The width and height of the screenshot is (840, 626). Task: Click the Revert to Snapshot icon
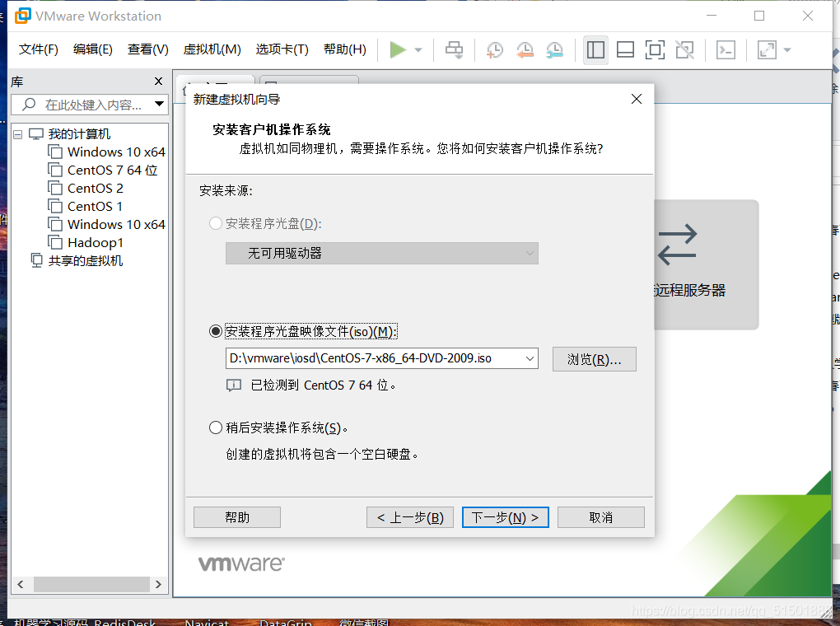(525, 50)
